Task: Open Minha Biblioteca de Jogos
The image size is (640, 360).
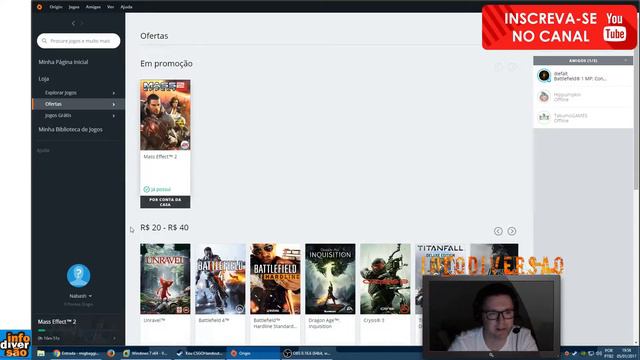Action: [x=70, y=129]
